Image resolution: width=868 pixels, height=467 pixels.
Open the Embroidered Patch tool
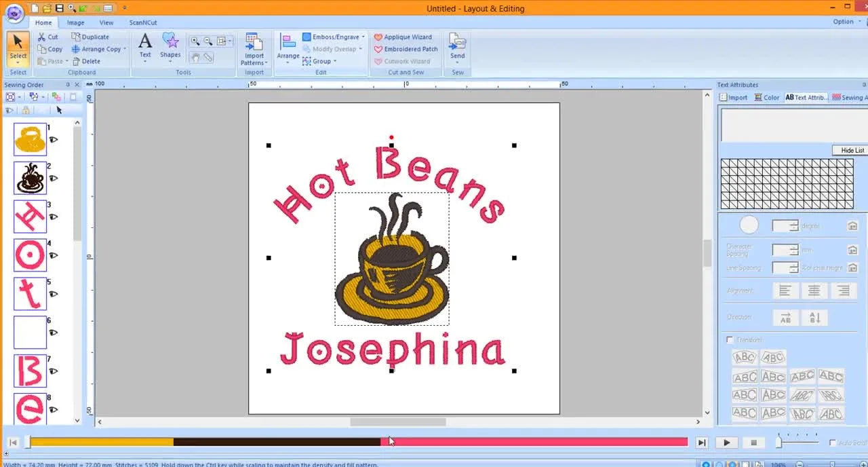(x=406, y=49)
